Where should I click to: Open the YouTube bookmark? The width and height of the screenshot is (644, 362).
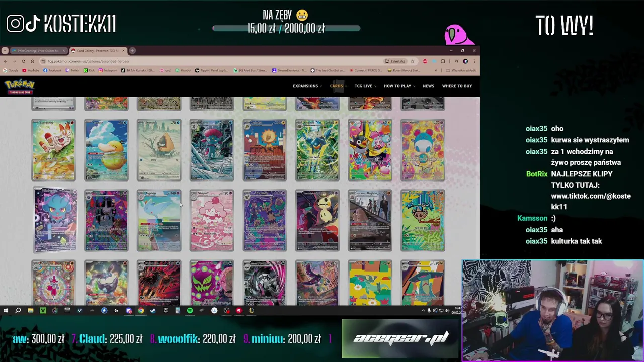click(x=31, y=70)
